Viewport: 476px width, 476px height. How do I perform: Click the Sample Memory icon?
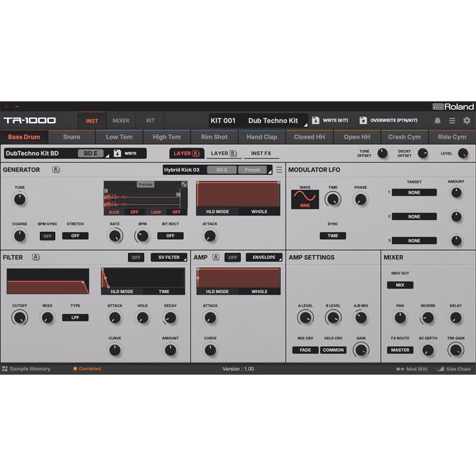click(x=5, y=369)
